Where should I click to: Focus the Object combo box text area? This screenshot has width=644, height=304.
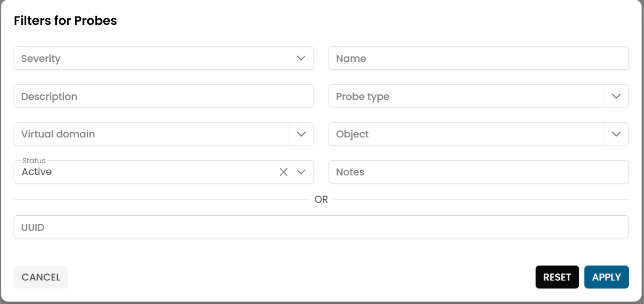[x=465, y=134]
